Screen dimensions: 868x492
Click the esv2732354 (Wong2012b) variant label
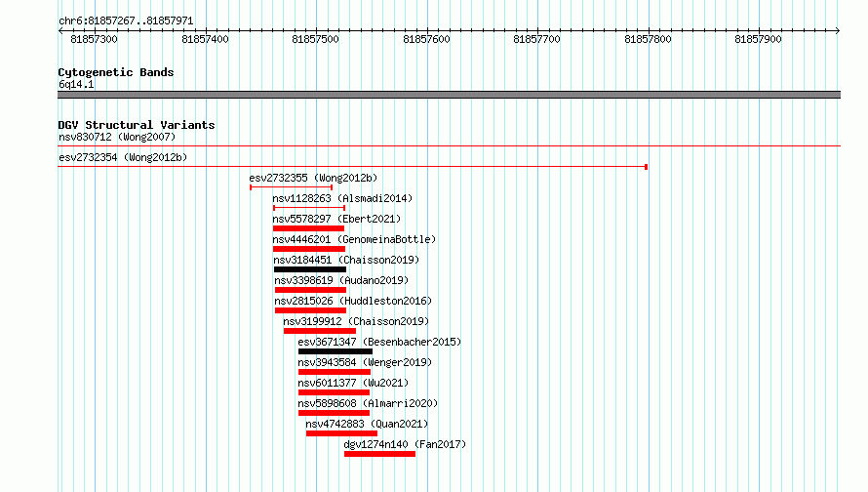(x=123, y=157)
